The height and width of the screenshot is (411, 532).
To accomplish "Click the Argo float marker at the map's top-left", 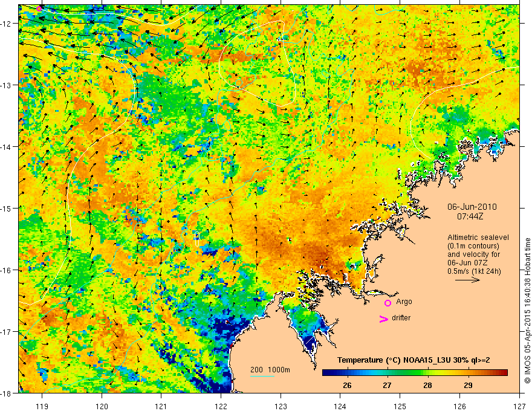I will click(x=39, y=8).
